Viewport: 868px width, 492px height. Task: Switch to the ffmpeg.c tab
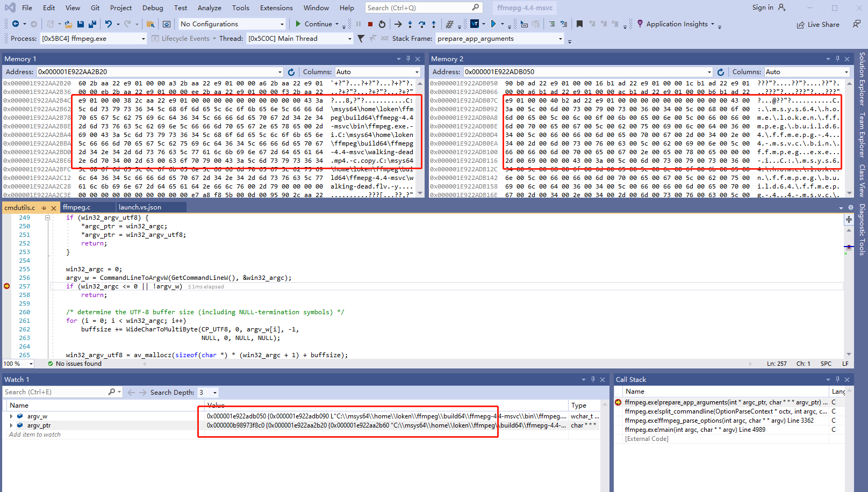point(76,207)
